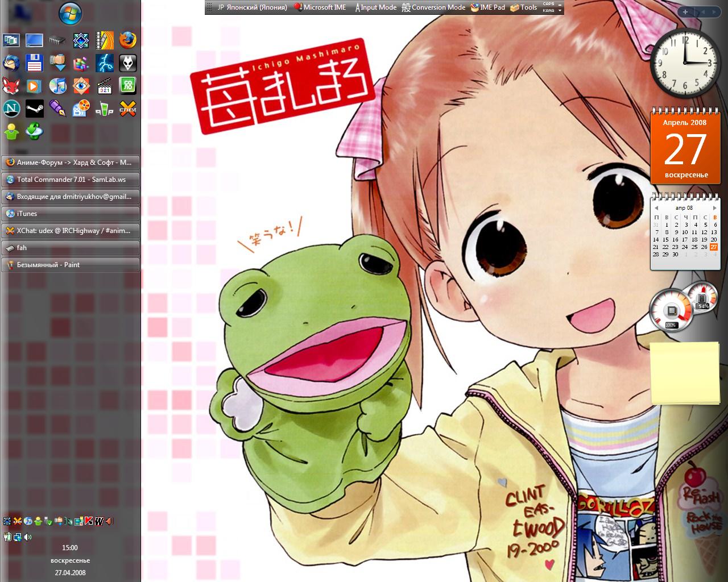Toggle CAPS KANA lock indicator
This screenshot has width=728, height=582.
click(x=549, y=7)
